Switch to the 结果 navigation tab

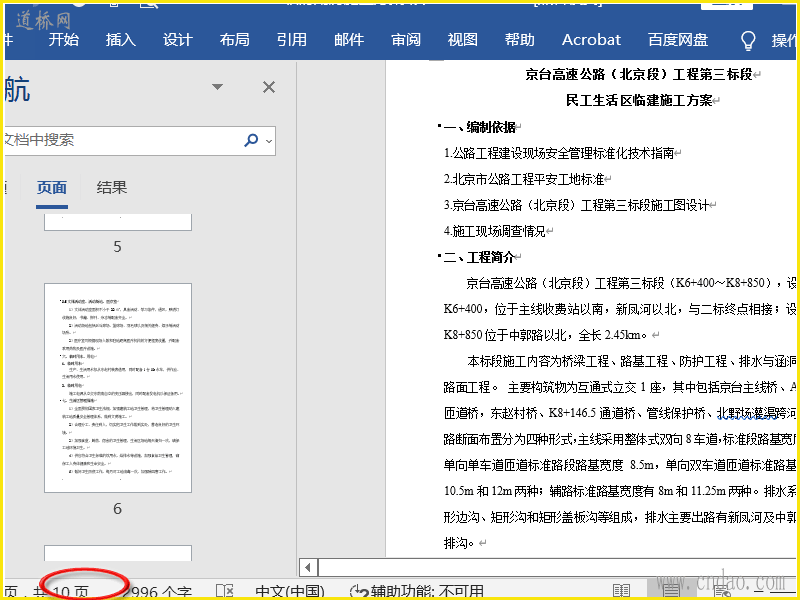tap(112, 188)
